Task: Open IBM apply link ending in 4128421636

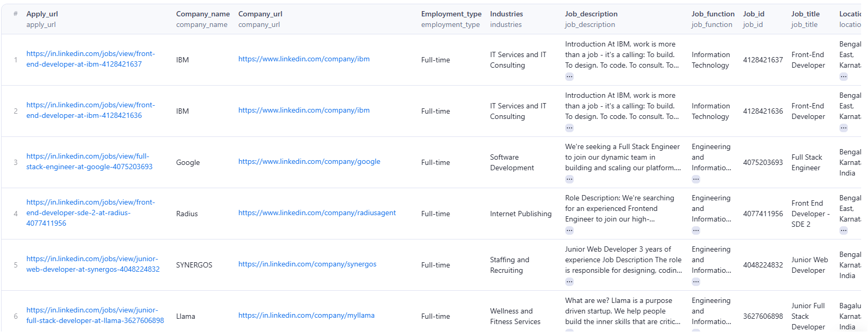Action: click(x=90, y=110)
